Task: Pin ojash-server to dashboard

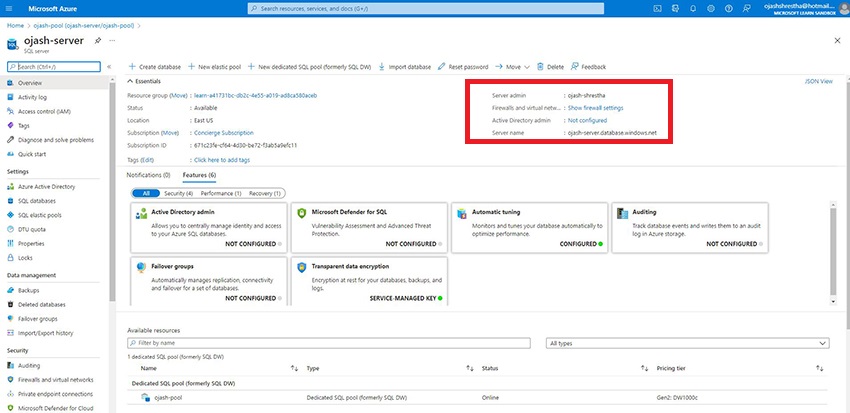Action: click(x=98, y=41)
